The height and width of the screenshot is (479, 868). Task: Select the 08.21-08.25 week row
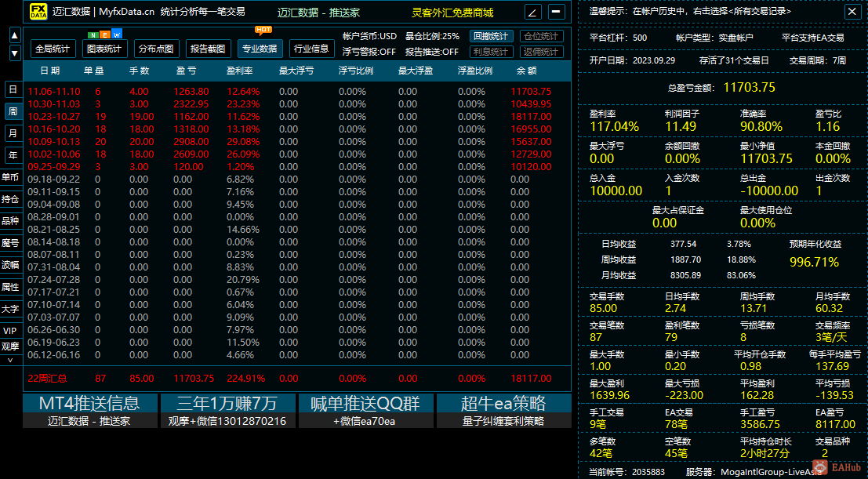[x=298, y=229]
